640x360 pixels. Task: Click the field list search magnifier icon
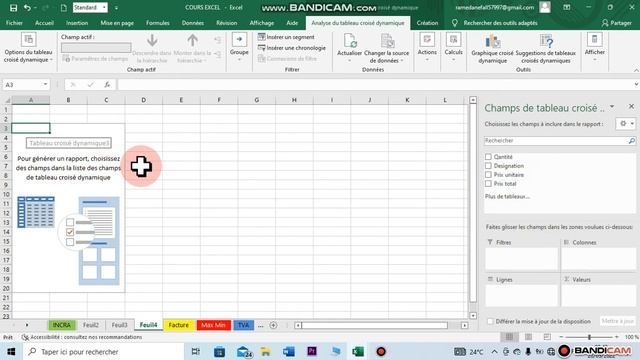[631, 141]
